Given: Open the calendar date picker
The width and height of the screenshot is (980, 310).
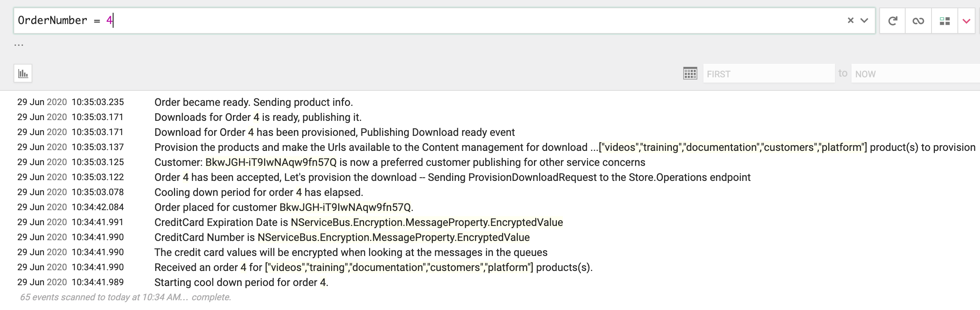Looking at the screenshot, I should 691,73.
